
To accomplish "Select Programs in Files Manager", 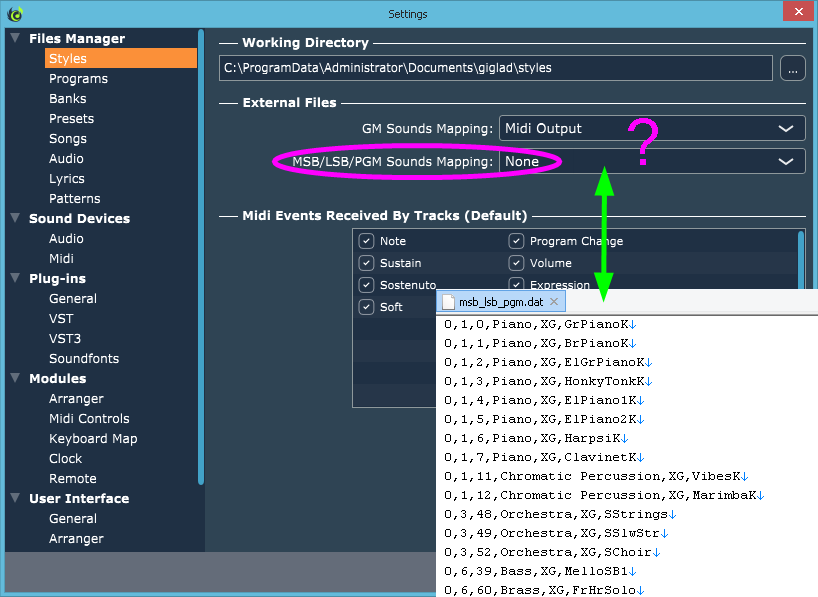I will pos(78,79).
